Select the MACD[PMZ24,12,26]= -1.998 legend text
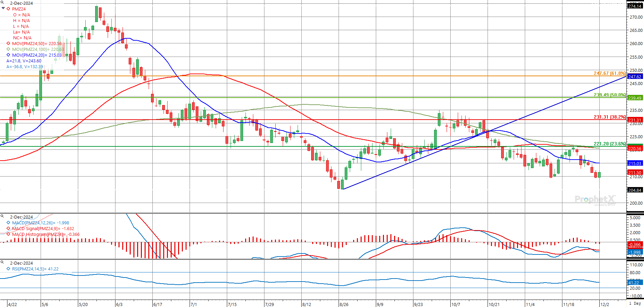Image resolution: width=644 pixels, height=307 pixels. 41,223
